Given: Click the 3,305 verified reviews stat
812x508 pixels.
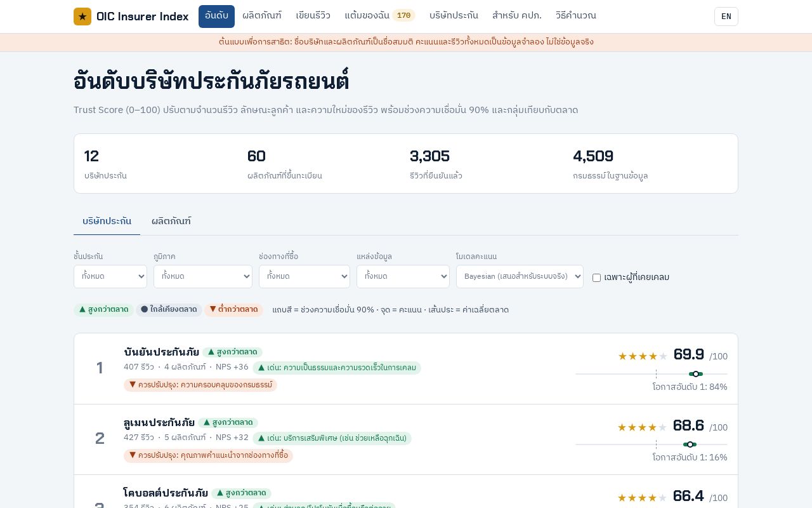Looking at the screenshot, I should tap(436, 164).
